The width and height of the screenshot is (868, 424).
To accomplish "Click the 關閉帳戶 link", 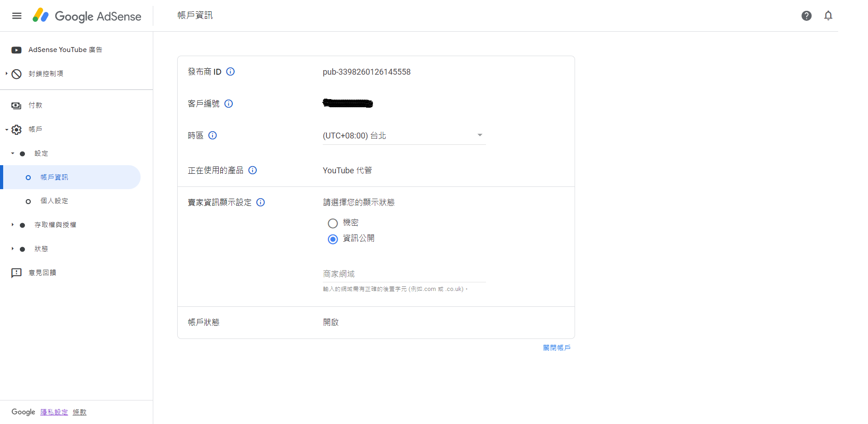I will click(557, 348).
